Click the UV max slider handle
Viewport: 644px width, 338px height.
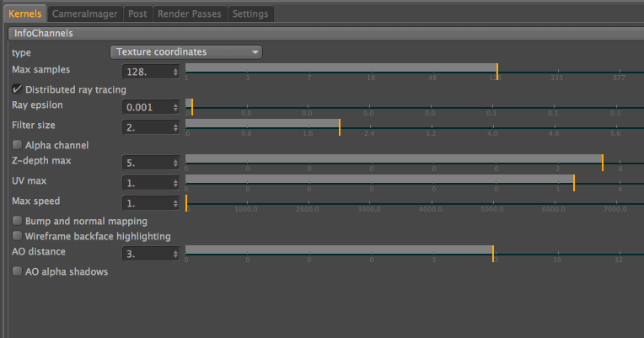tap(574, 182)
